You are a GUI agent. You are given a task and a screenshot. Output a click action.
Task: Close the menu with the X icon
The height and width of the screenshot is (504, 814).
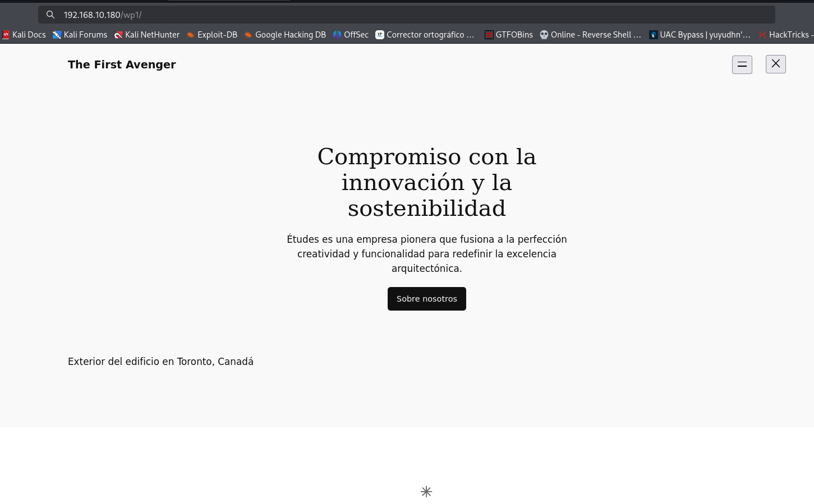point(775,64)
